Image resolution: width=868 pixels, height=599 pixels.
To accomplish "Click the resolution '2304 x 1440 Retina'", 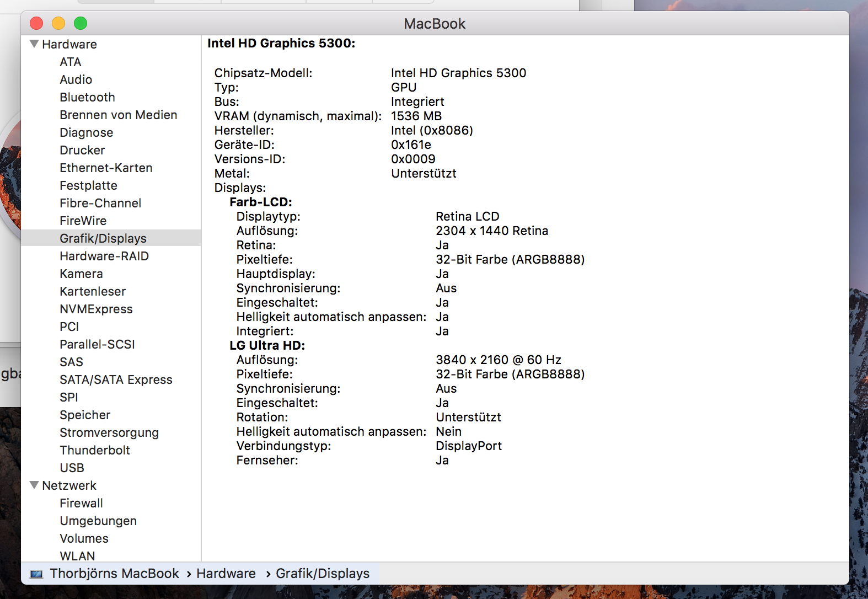I will click(492, 231).
